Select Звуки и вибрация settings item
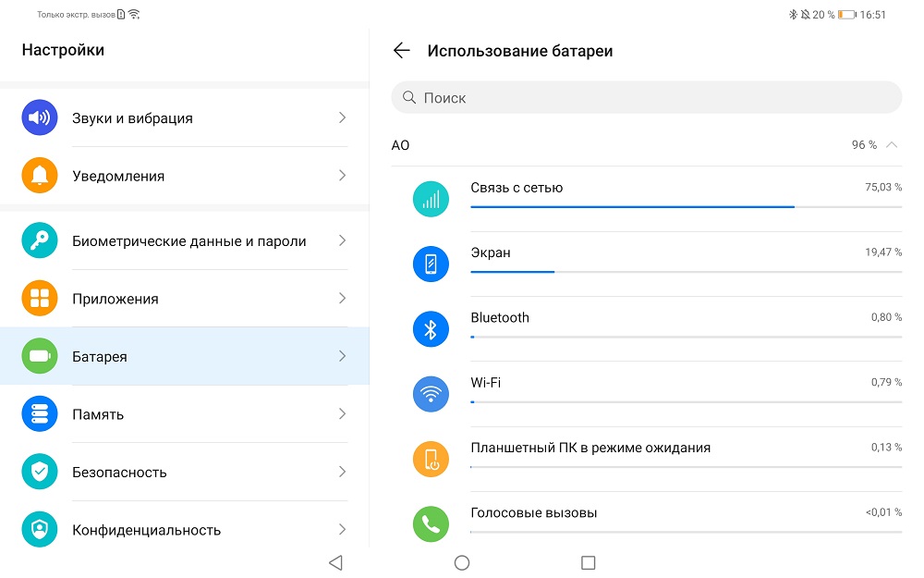 (185, 117)
